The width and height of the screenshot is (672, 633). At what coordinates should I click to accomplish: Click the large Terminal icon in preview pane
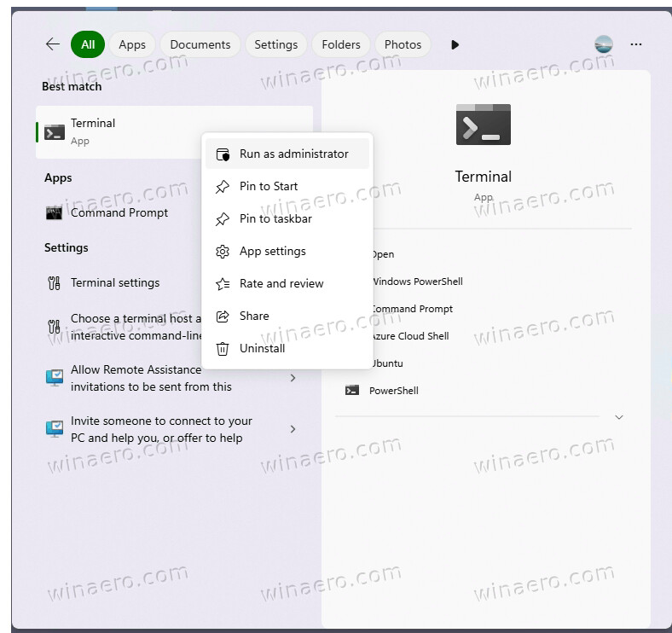click(483, 125)
